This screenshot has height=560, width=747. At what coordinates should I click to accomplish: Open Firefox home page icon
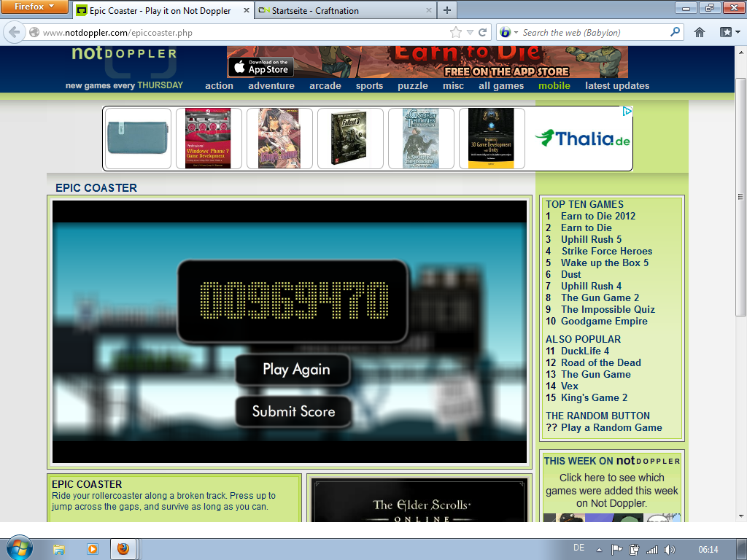point(700,32)
